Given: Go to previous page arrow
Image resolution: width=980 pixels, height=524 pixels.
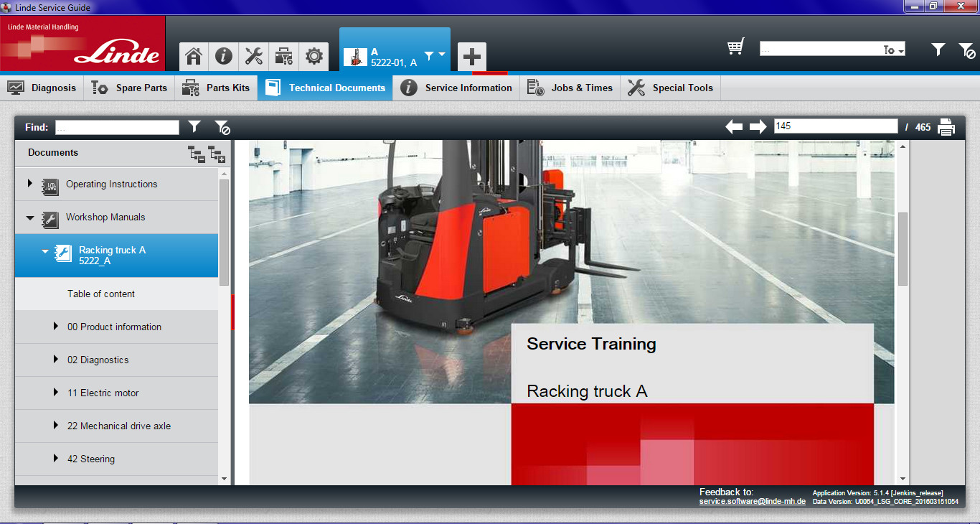Looking at the screenshot, I should click(734, 127).
